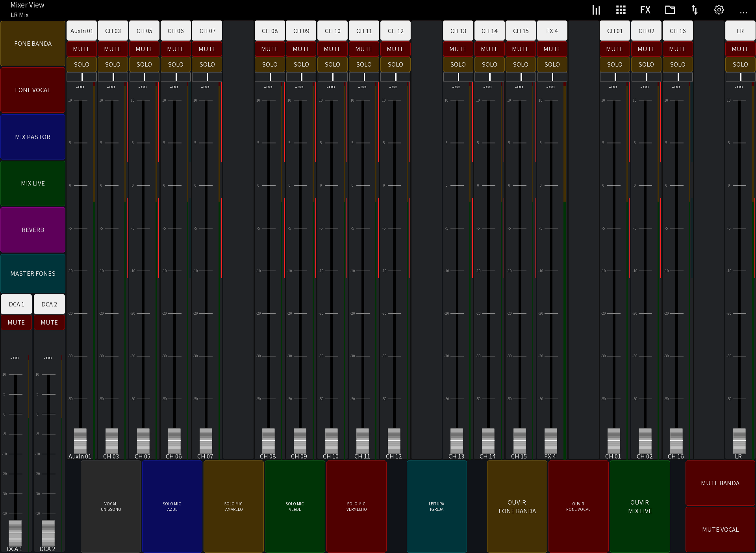Select the REVERB layer button
Image resolution: width=756 pixels, height=553 pixels.
click(33, 230)
